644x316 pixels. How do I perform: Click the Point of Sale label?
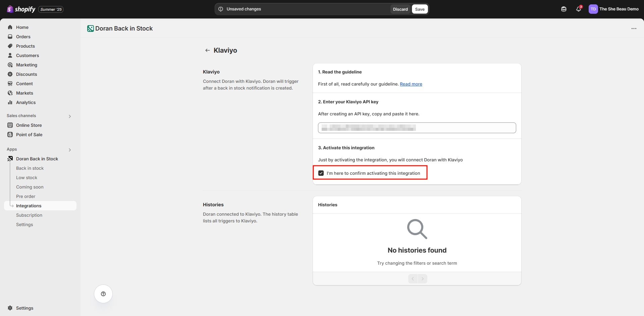29,135
